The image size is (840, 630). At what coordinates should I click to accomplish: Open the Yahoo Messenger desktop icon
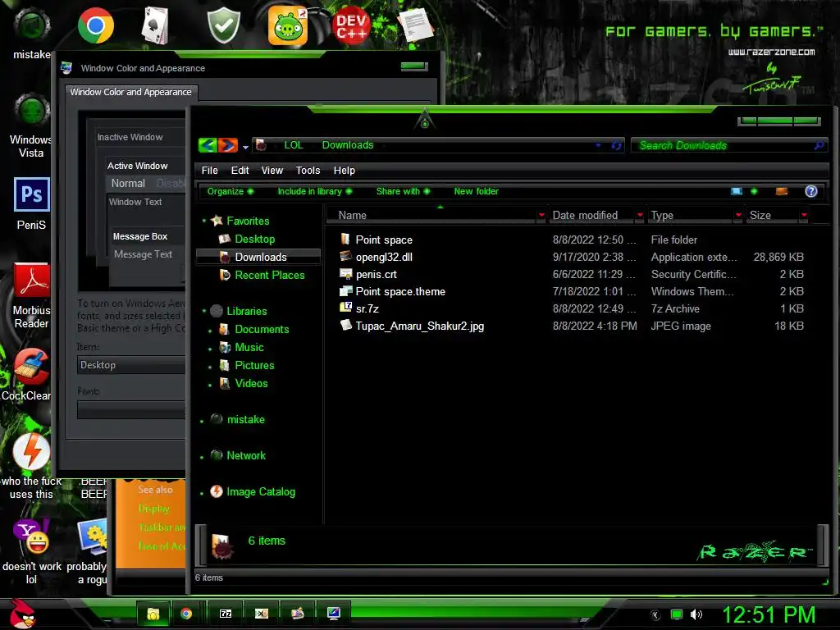(x=32, y=536)
